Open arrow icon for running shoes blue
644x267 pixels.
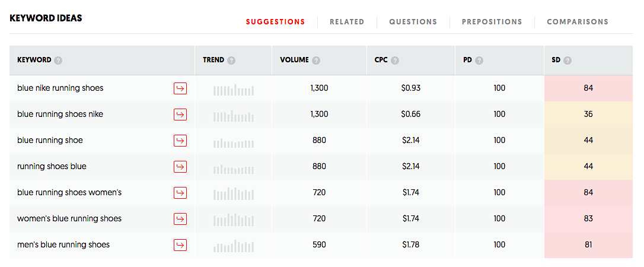click(180, 167)
